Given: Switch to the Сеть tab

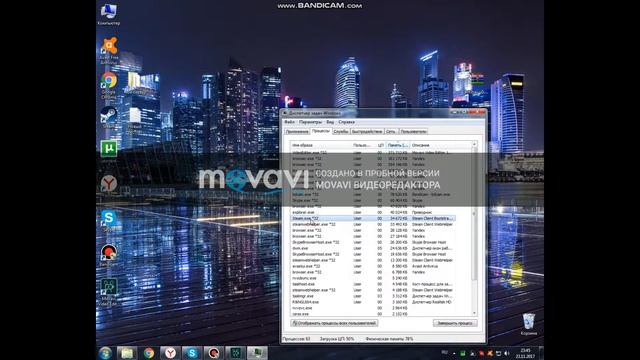Looking at the screenshot, I should coord(391,131).
